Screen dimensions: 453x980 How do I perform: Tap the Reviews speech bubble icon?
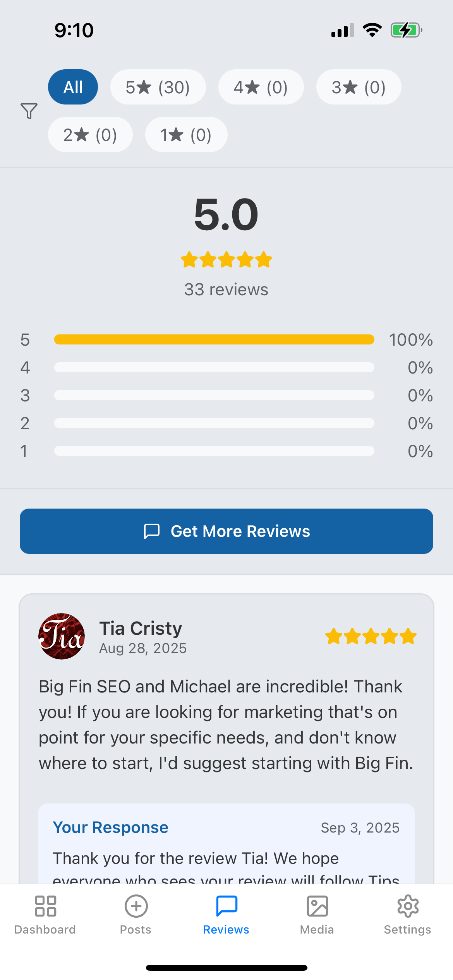pos(226,906)
